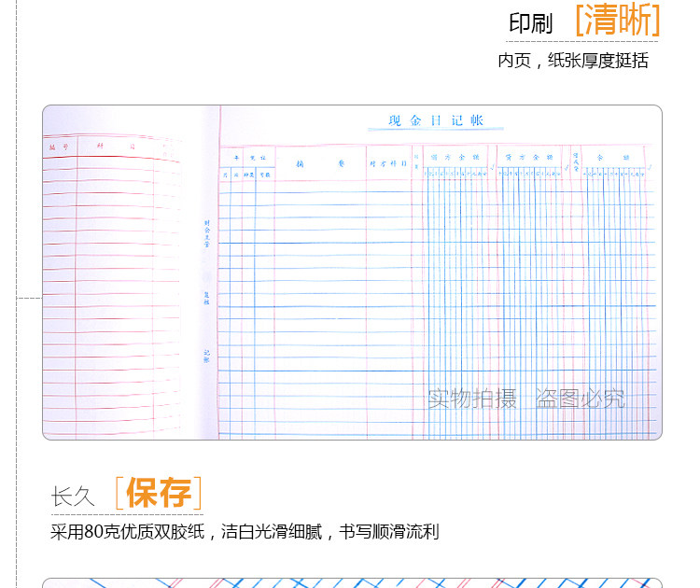Click the 长久 heading text
The image size is (700, 588).
(74, 497)
